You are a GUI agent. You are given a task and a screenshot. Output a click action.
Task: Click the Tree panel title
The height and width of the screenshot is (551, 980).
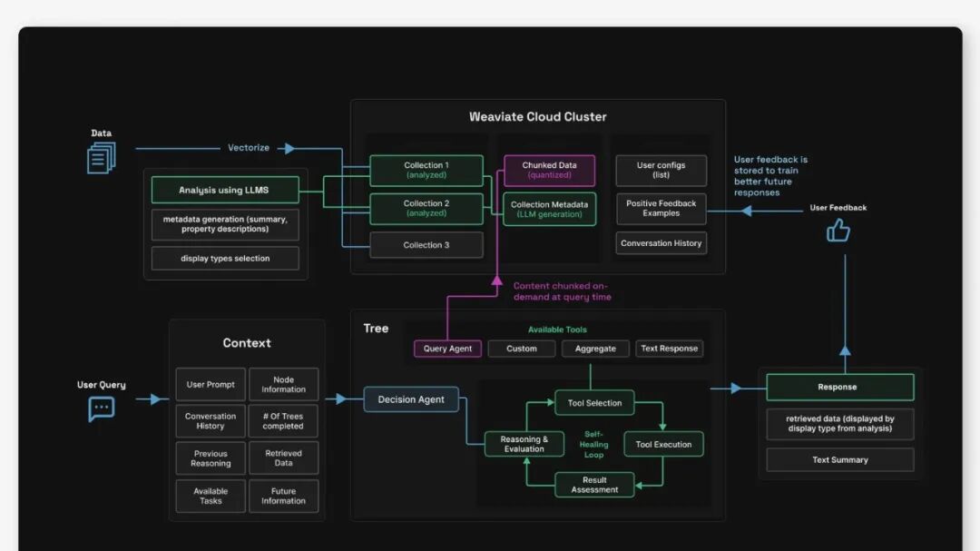point(376,329)
